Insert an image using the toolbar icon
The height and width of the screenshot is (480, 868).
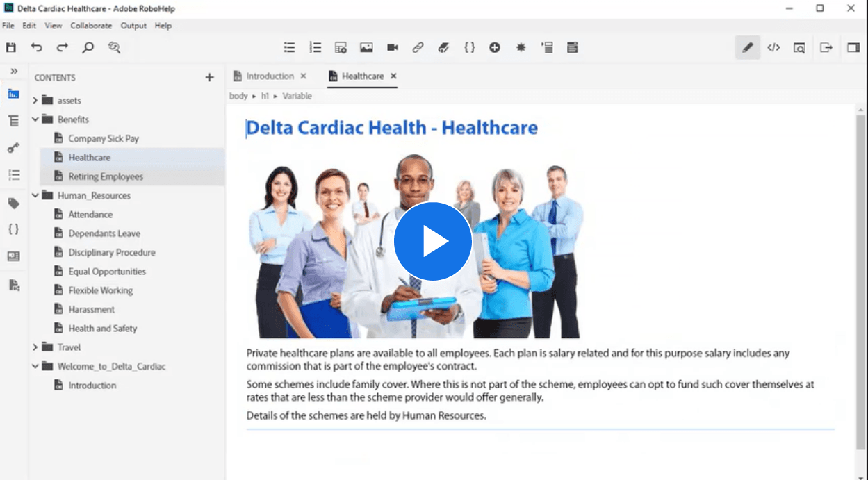pos(366,48)
